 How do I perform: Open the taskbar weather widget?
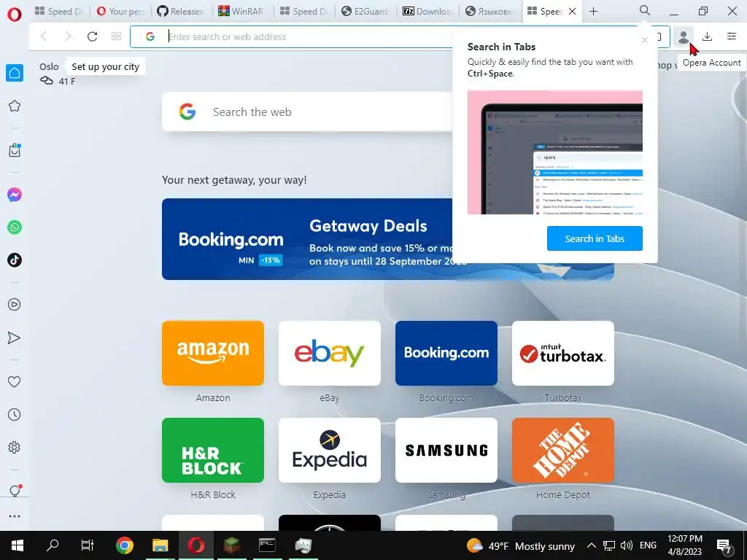(521, 545)
